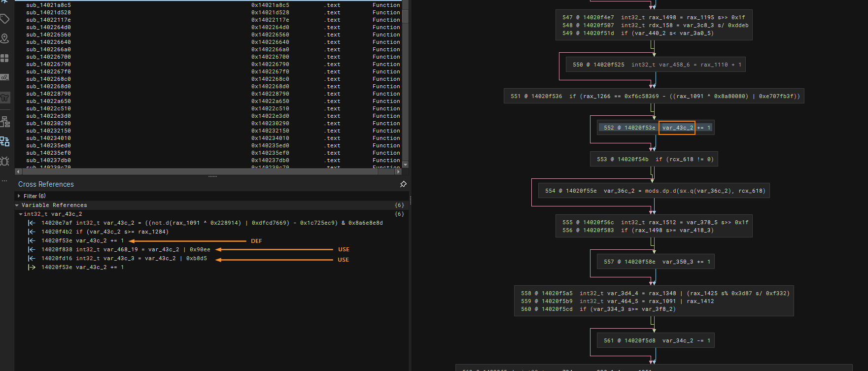The width and height of the screenshot is (868, 371).
Task: Open the bug-shaped Debugger sidebar icon
Action: pyautogui.click(x=5, y=161)
